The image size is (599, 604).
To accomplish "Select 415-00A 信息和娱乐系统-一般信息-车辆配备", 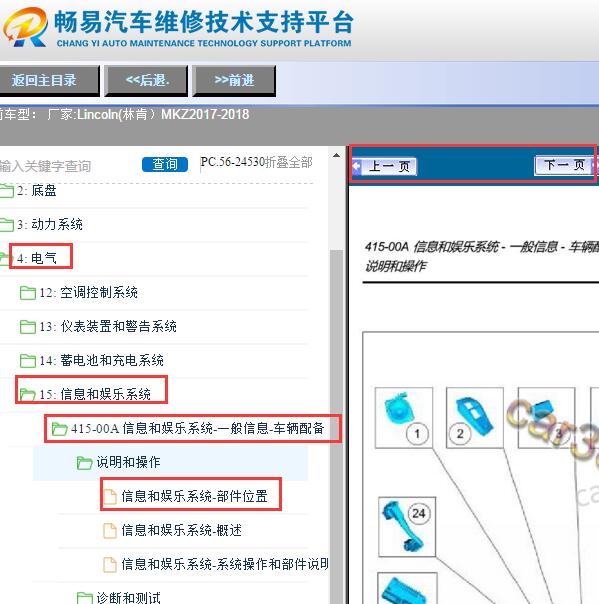I will 198,428.
